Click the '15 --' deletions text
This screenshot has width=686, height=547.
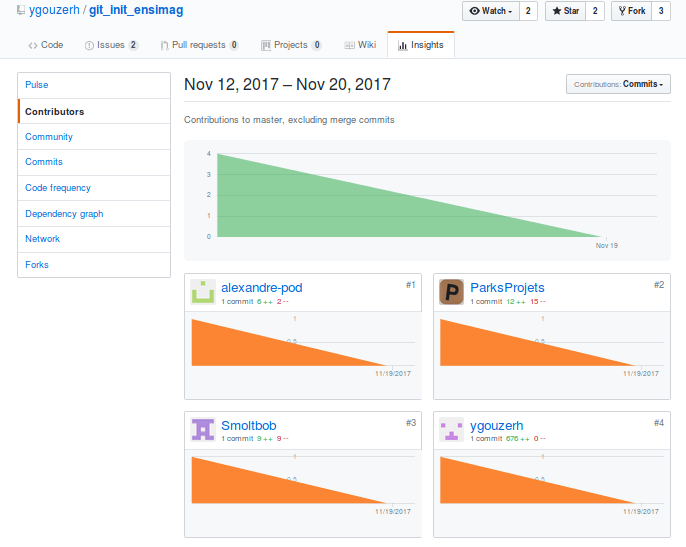538,302
